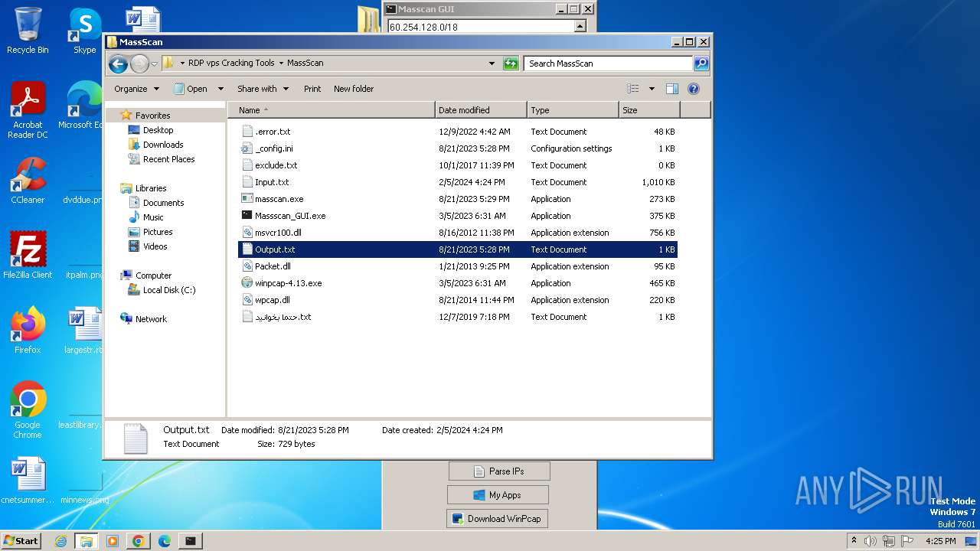
Task: Select Downloads in Favorites
Action: [x=163, y=145]
